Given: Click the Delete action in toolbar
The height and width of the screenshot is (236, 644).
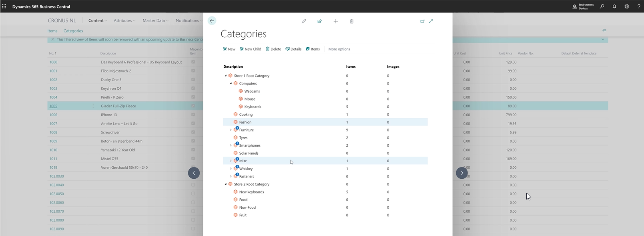Looking at the screenshot, I should [x=273, y=49].
